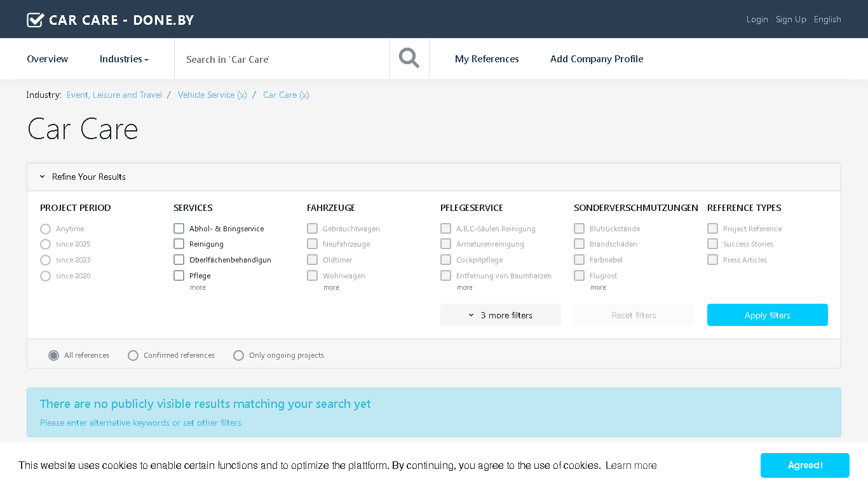Show more options under Sonderverschmutzungen

598,288
